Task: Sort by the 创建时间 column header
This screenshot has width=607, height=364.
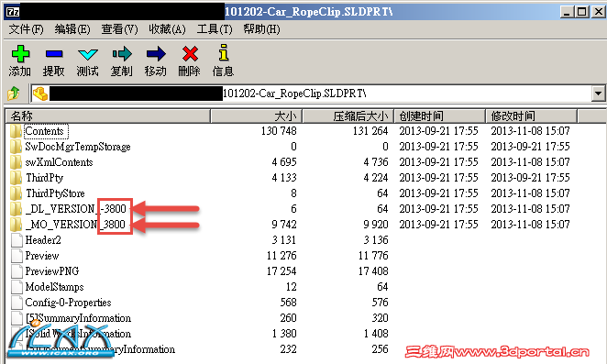Action: coord(440,116)
